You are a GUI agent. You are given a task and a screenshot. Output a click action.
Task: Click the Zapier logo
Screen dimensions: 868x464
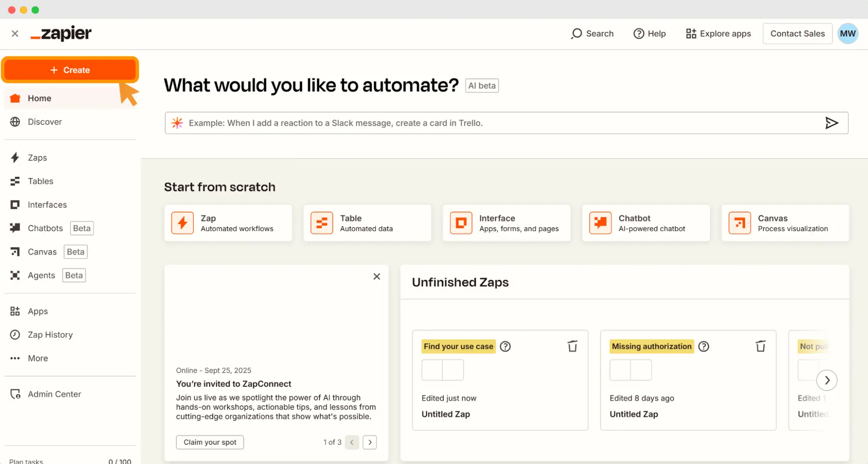point(61,33)
